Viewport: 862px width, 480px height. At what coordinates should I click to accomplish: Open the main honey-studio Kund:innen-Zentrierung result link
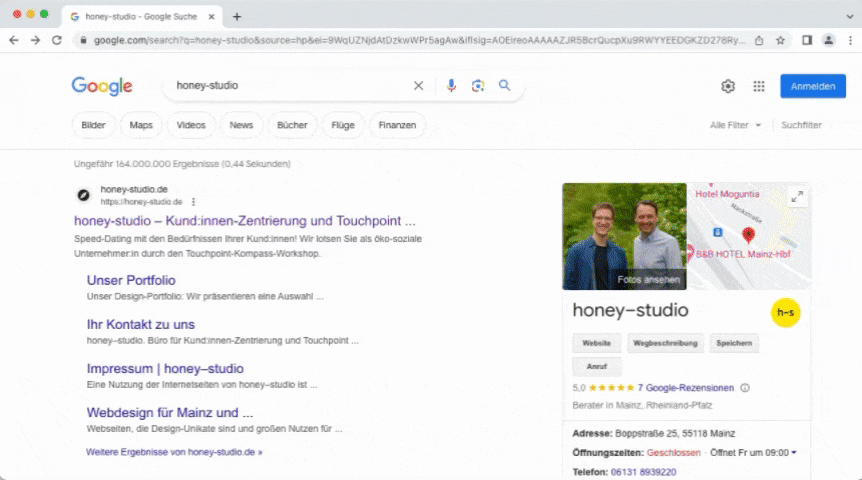[x=245, y=221]
